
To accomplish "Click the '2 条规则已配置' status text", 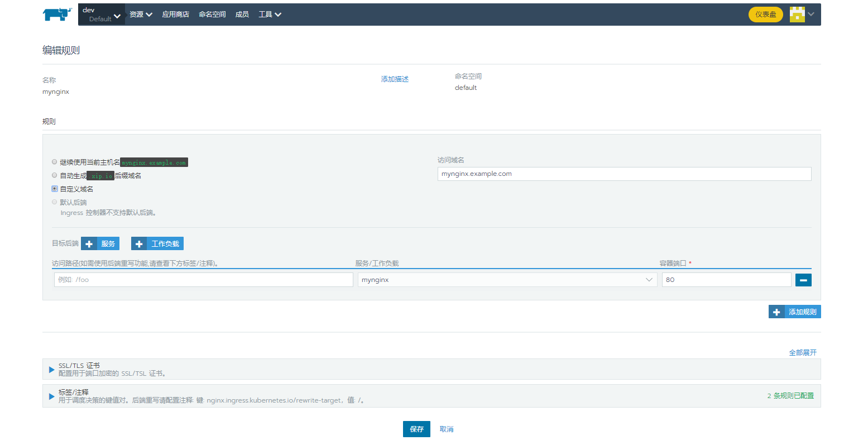I will coord(790,396).
